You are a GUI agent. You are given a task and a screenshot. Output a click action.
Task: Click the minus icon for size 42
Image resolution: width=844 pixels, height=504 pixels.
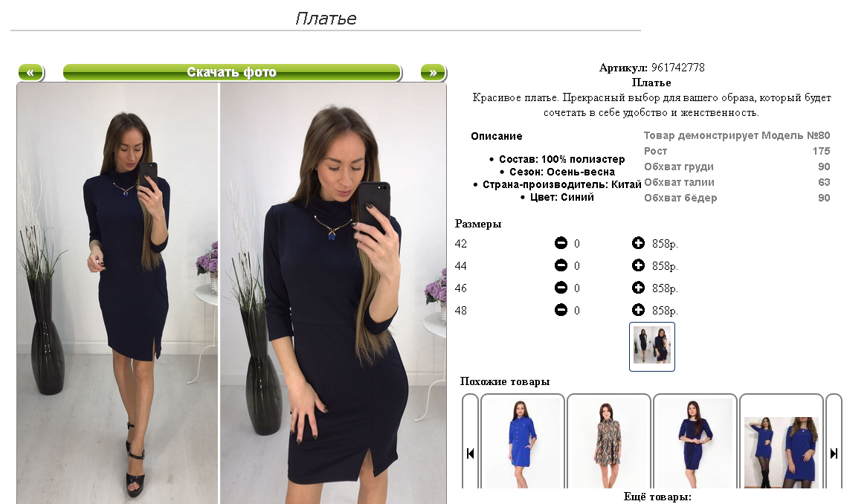[561, 243]
